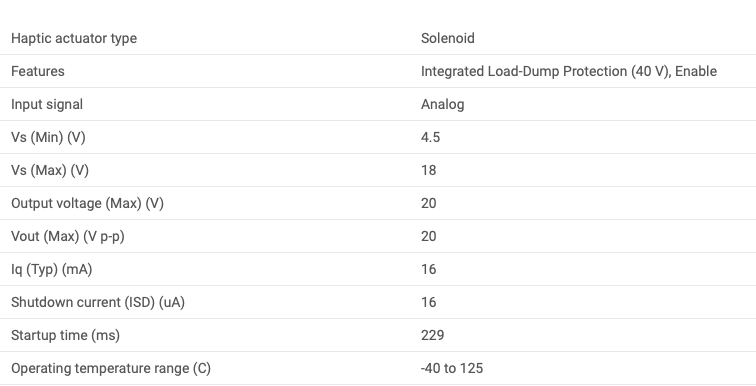756x386 pixels.
Task: Select the Output voltage value 20
Action: (x=429, y=203)
